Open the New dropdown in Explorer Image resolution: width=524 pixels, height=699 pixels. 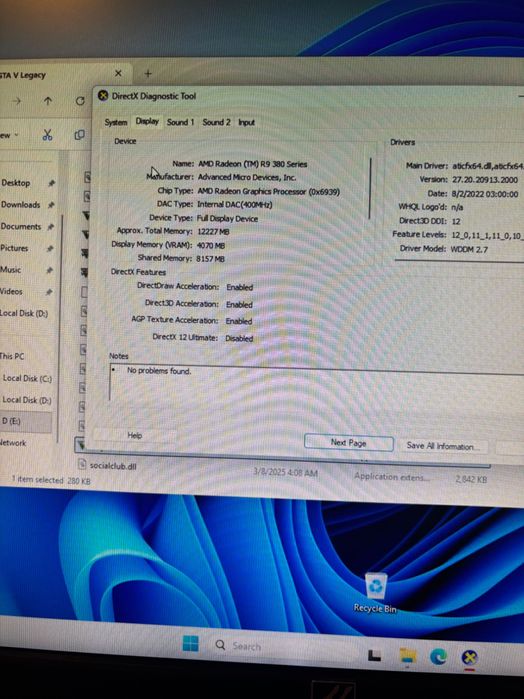[x=9, y=135]
